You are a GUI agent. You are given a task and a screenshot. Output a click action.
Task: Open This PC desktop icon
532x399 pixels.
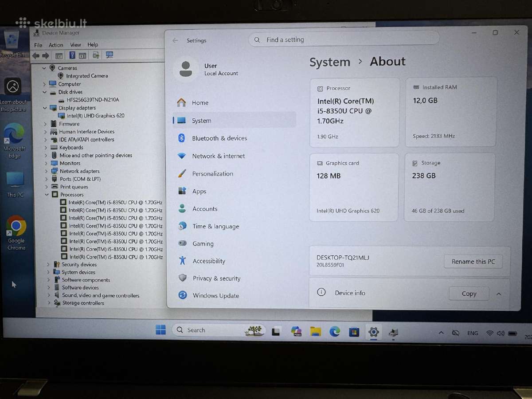[15, 184]
